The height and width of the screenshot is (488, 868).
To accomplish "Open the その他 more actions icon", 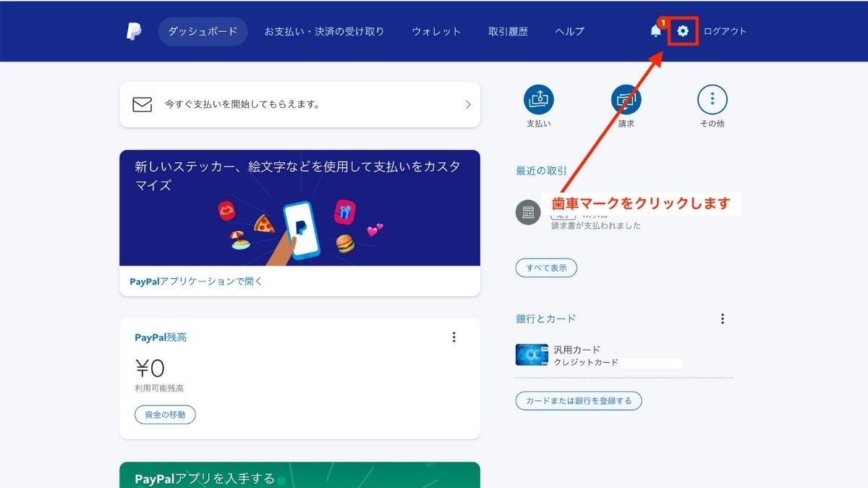I will pos(712,99).
